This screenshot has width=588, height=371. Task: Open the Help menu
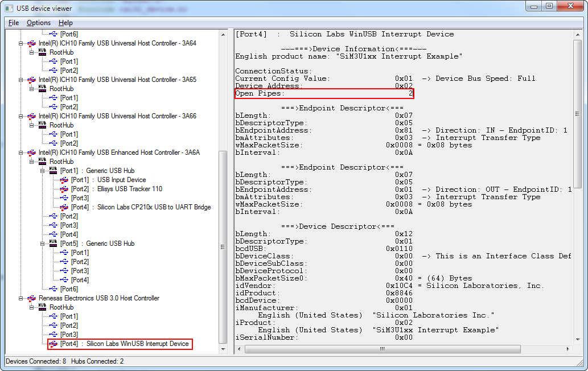pyautogui.click(x=65, y=23)
